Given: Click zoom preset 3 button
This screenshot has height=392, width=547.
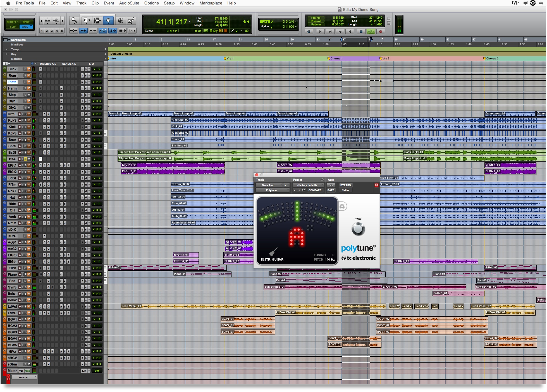Looking at the screenshot, I should tap(52, 31).
